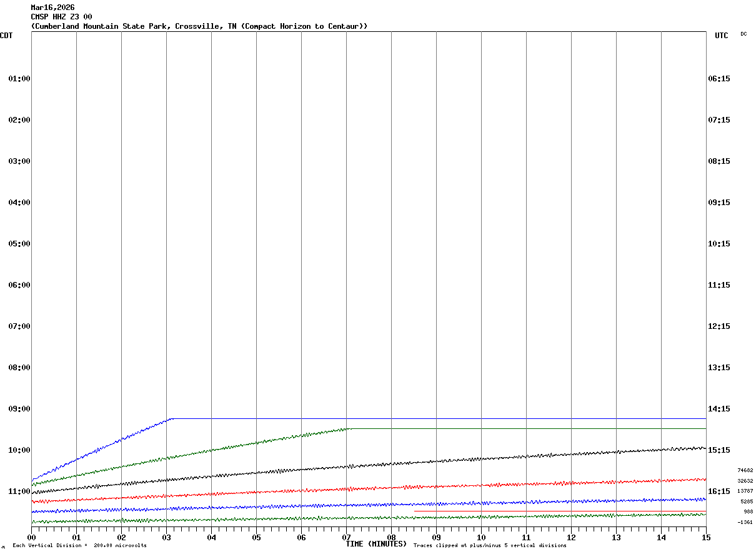Select the 03:00 CDT time label
This screenshot has width=756, height=554.
click(x=19, y=161)
